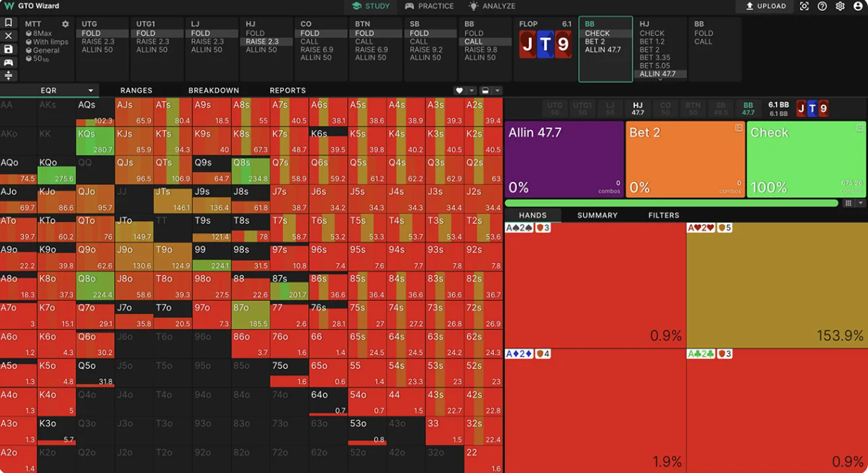Screen dimensions: 868x473
Task: Click the floppy disk save icon
Action: tap(9, 49)
